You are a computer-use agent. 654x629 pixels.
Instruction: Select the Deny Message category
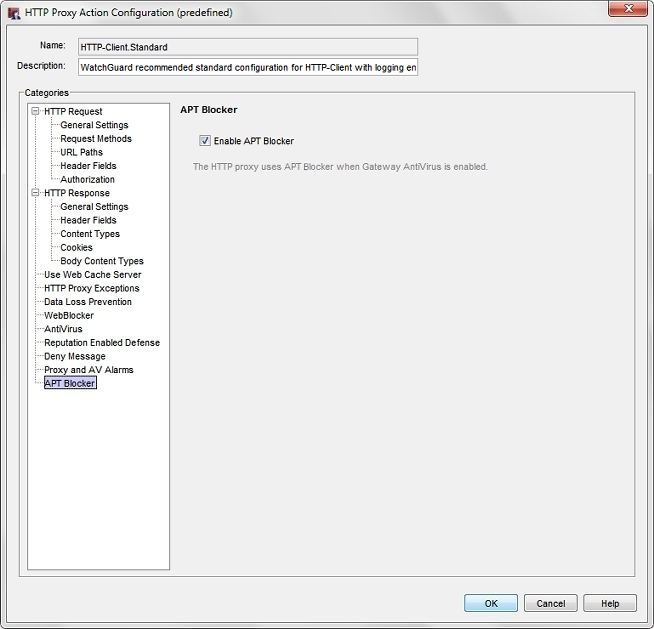(x=75, y=356)
